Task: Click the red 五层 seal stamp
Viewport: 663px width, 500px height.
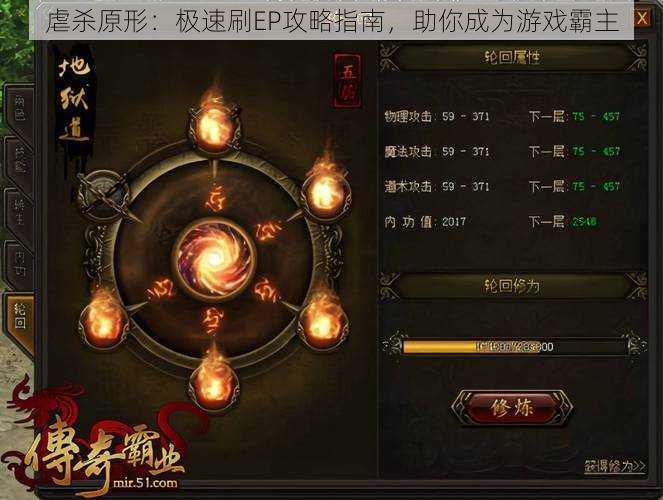Action: point(348,81)
